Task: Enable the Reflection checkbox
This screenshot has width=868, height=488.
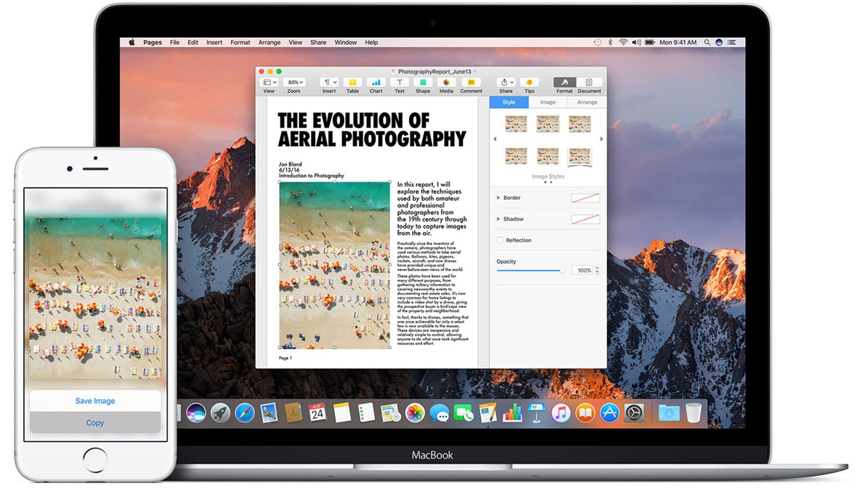Action: tap(500, 240)
